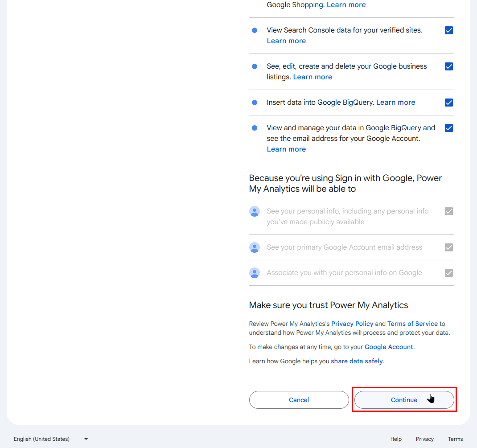Open the Terms of Service link
This screenshot has height=448, width=477.
click(412, 324)
